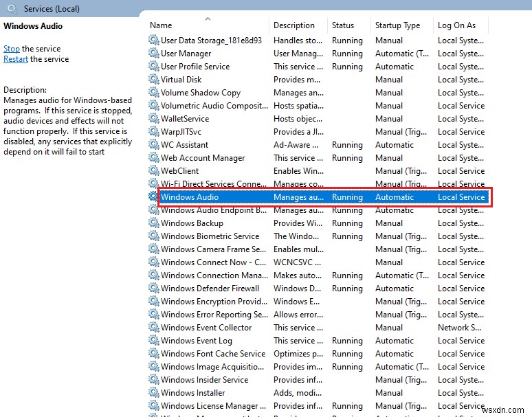532x417 pixels.
Task: Click the gear icon beside Volume Shadow Copy
Action: (x=154, y=92)
